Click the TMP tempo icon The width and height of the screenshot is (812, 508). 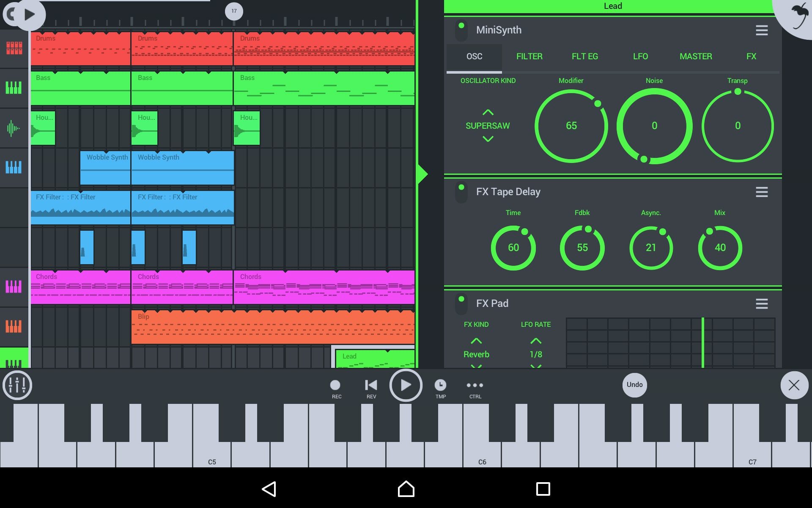coord(440,384)
